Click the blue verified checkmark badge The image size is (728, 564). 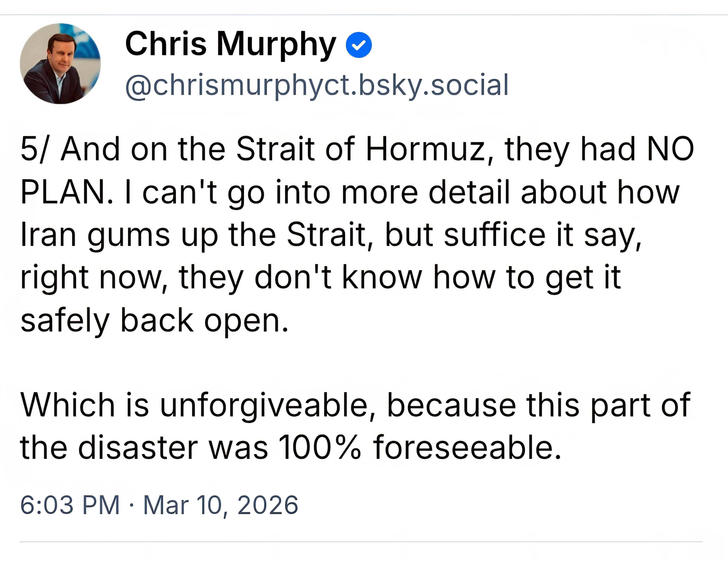359,45
